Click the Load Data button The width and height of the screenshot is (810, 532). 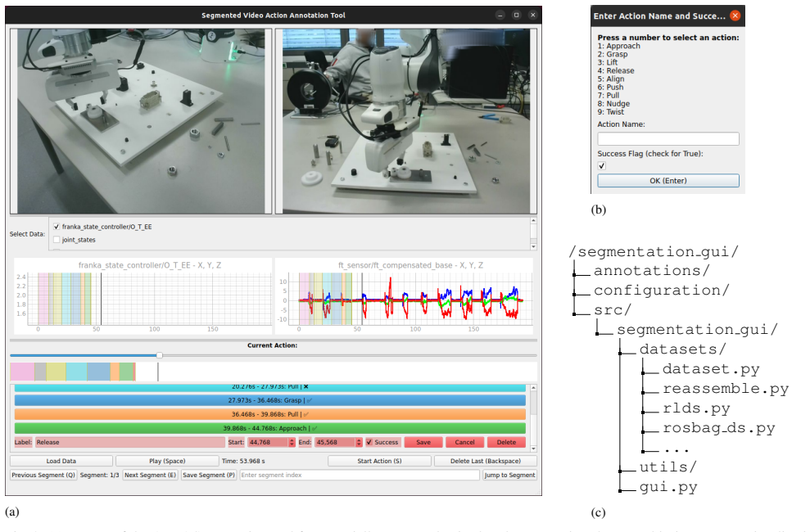click(61, 461)
